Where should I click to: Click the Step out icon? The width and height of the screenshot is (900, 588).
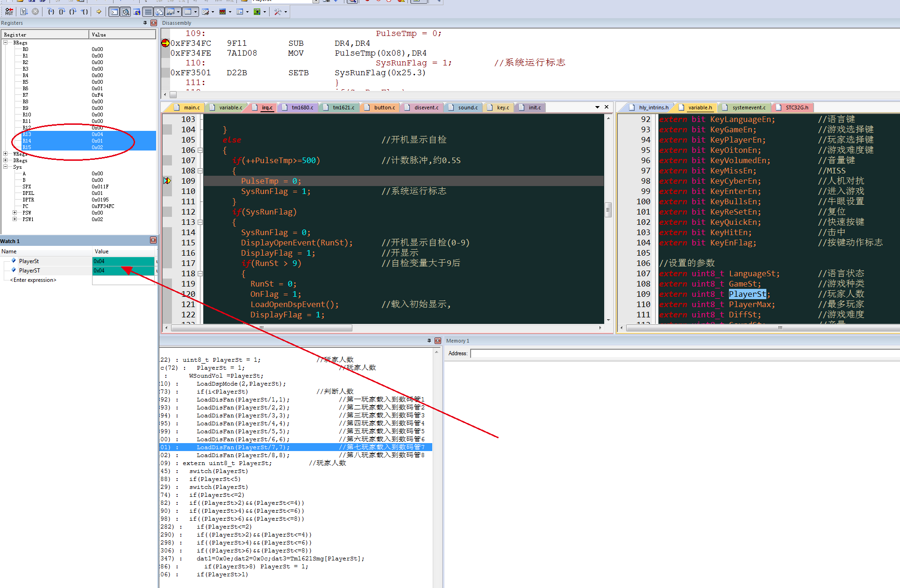(73, 12)
